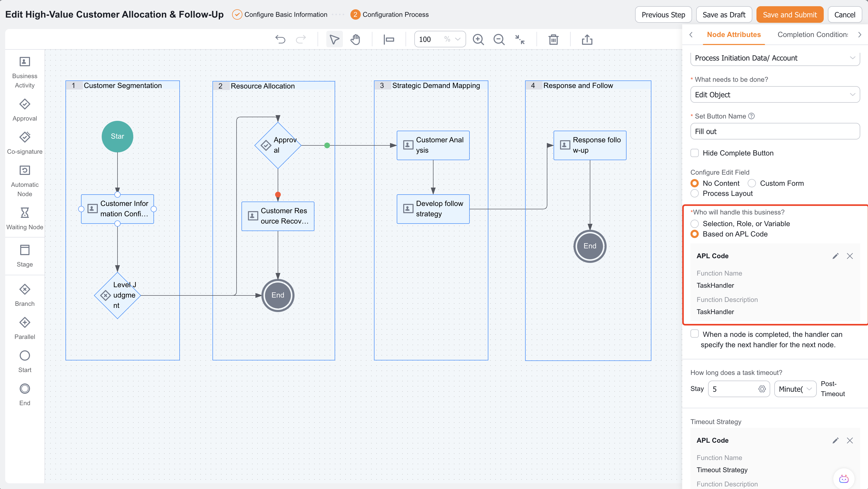
Task: Select the Star start node on canvas
Action: tap(117, 136)
